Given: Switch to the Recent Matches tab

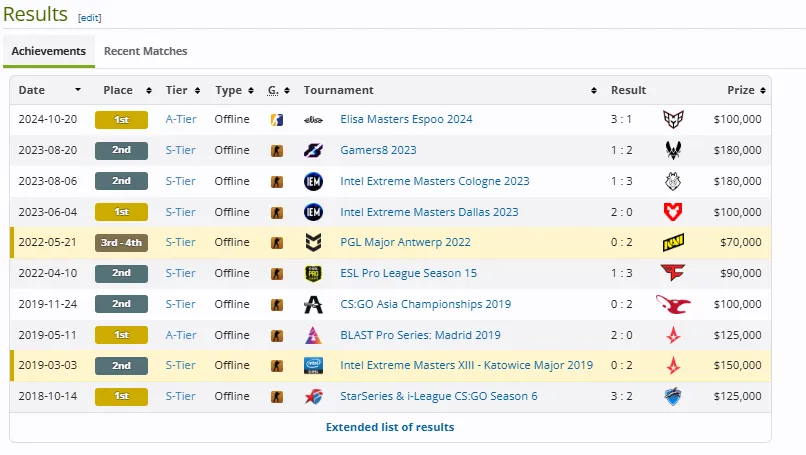Looking at the screenshot, I should click(x=145, y=51).
